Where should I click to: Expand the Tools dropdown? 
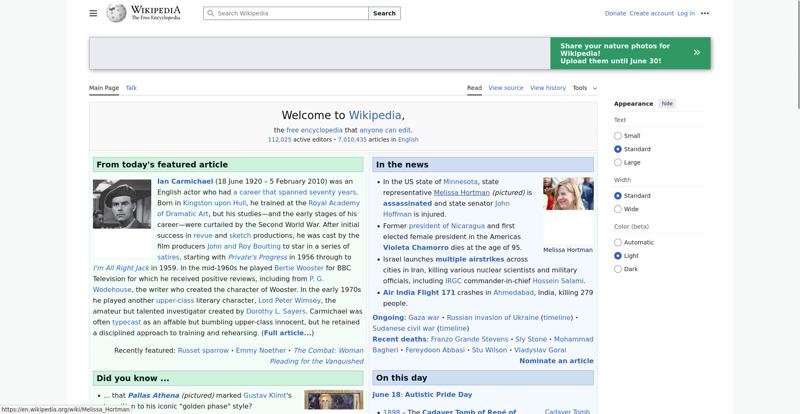click(584, 88)
